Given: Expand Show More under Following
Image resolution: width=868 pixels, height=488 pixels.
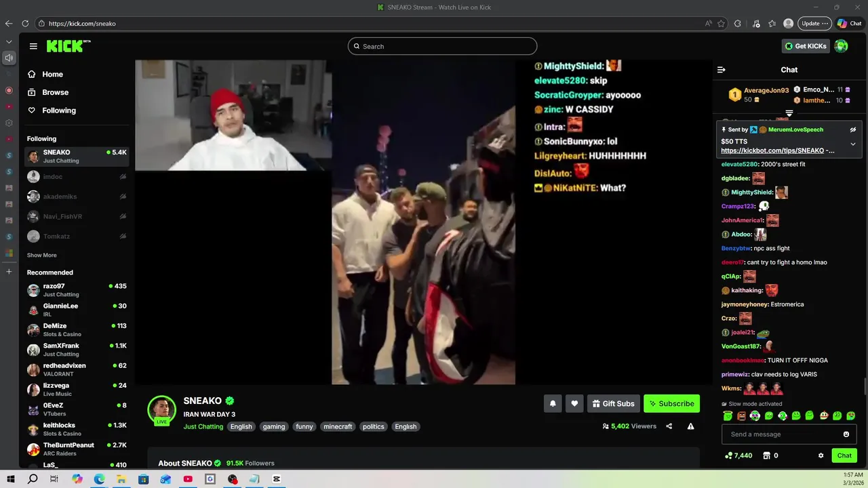Looking at the screenshot, I should pos(42,256).
